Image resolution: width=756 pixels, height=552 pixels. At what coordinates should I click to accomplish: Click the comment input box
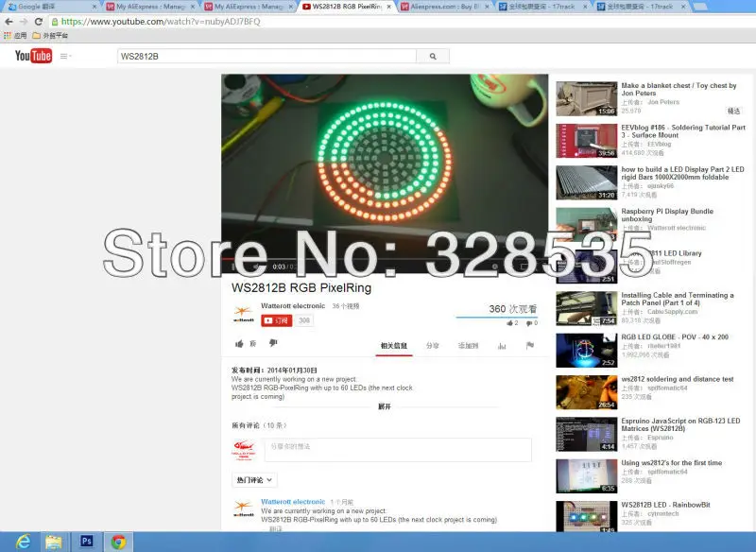(398, 449)
